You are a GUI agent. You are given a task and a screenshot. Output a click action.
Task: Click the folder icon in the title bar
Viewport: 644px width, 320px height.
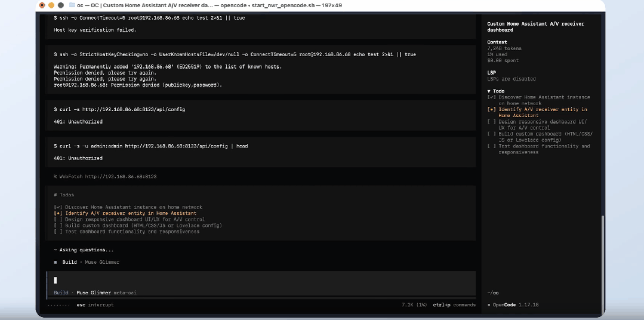(x=72, y=5)
